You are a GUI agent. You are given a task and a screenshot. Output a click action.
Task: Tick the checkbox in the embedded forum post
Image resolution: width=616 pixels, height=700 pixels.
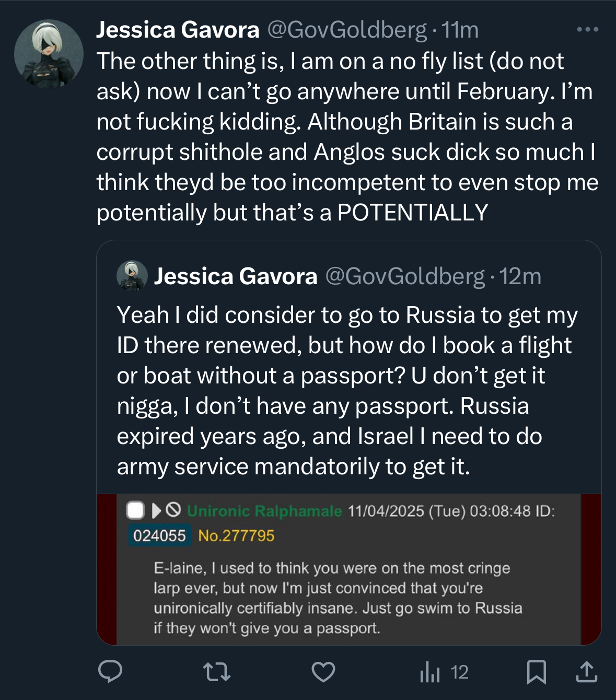point(135,510)
